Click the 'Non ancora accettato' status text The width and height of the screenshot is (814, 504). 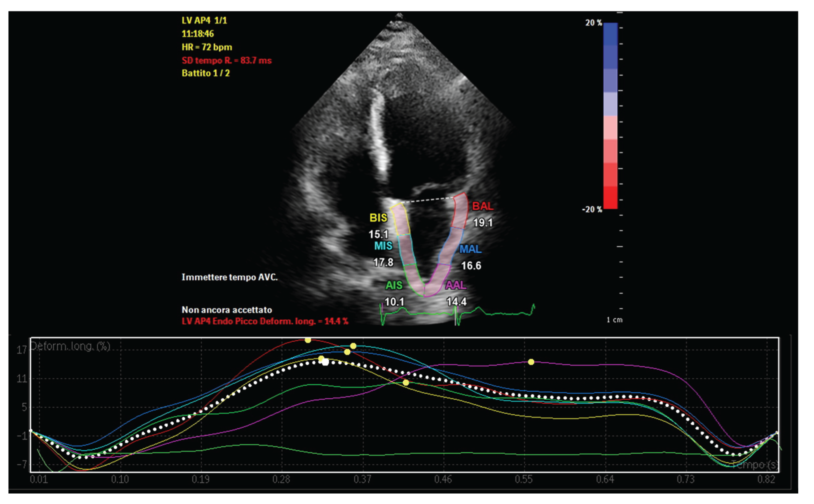227,310
